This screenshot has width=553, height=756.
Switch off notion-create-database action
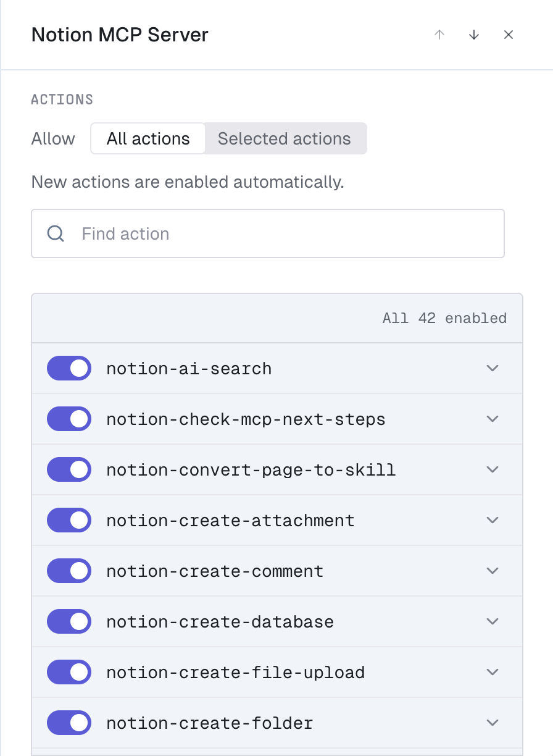(69, 621)
